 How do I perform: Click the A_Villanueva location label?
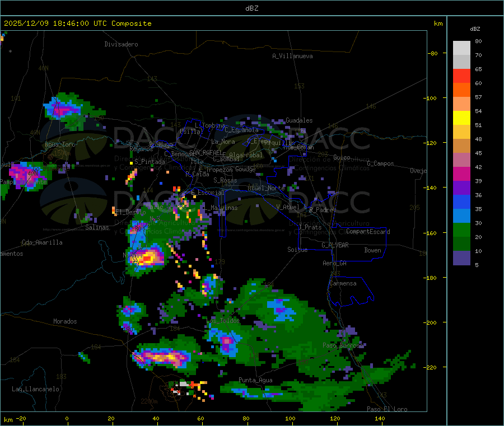292,56
